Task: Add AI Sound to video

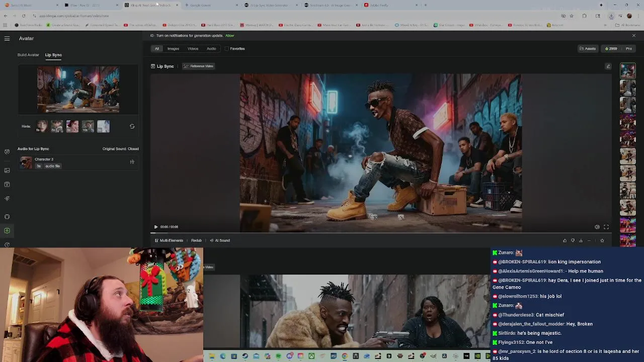Action: (x=220, y=240)
